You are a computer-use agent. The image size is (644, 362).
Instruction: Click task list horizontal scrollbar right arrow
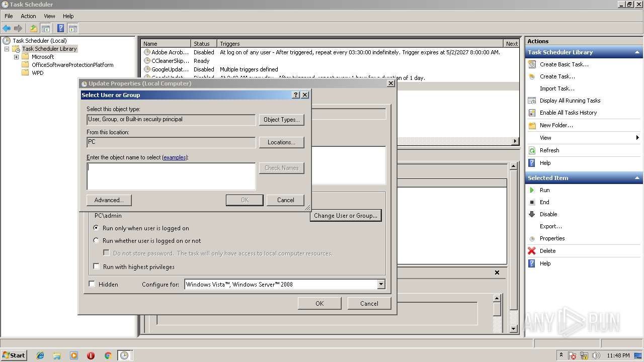pos(515,141)
